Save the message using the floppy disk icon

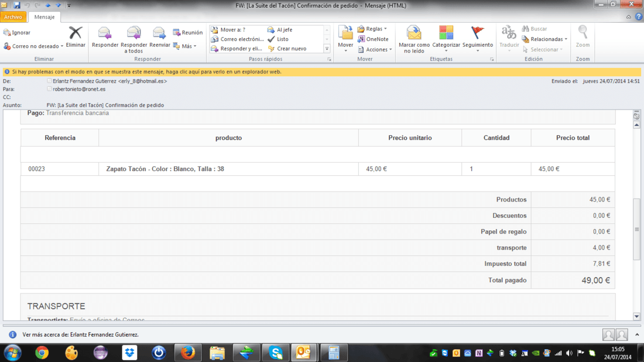tap(17, 5)
